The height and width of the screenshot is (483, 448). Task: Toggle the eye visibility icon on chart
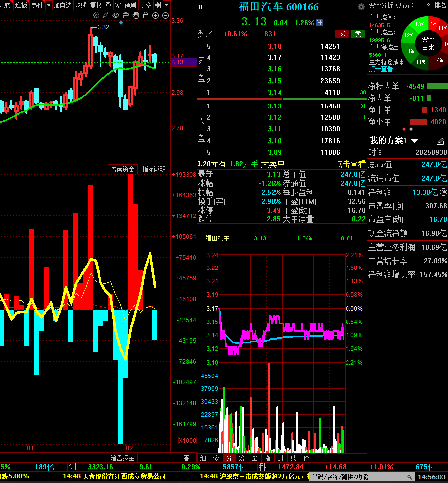115,15
